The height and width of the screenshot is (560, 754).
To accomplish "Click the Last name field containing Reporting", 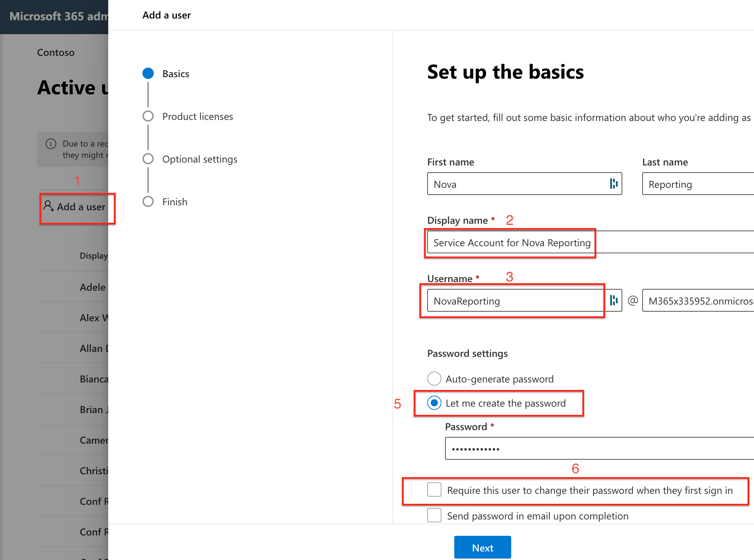I will tap(698, 184).
